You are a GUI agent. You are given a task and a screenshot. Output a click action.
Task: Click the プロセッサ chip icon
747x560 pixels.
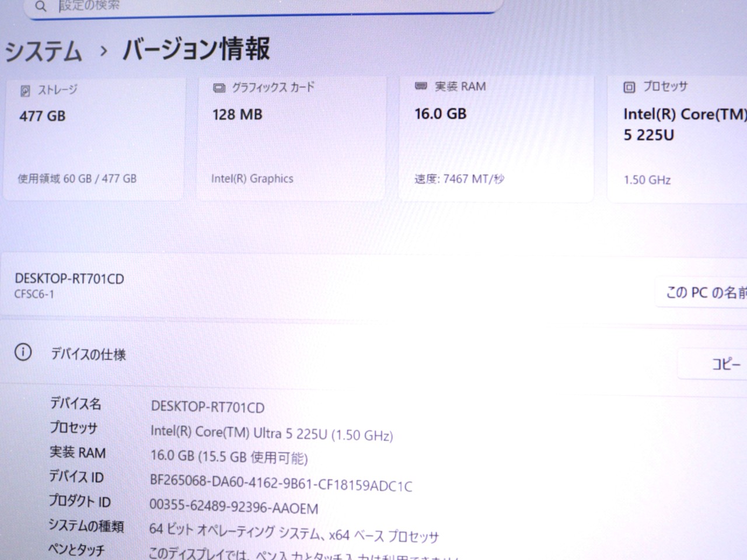(x=629, y=87)
